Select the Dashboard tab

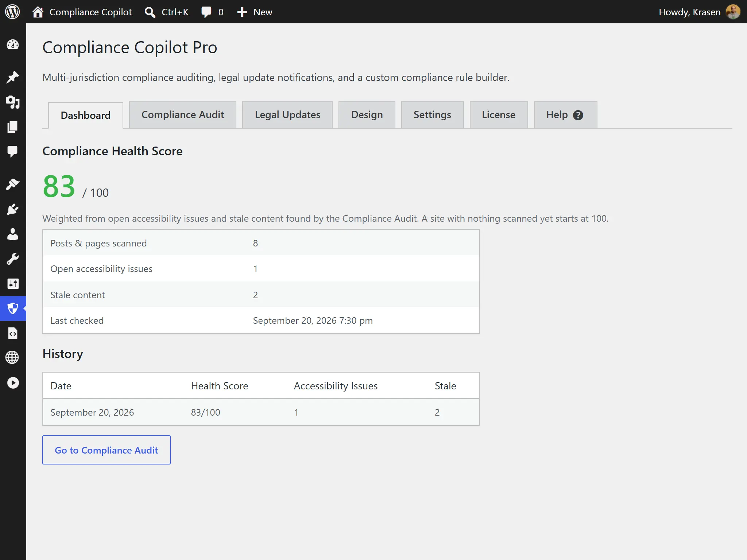tap(86, 115)
